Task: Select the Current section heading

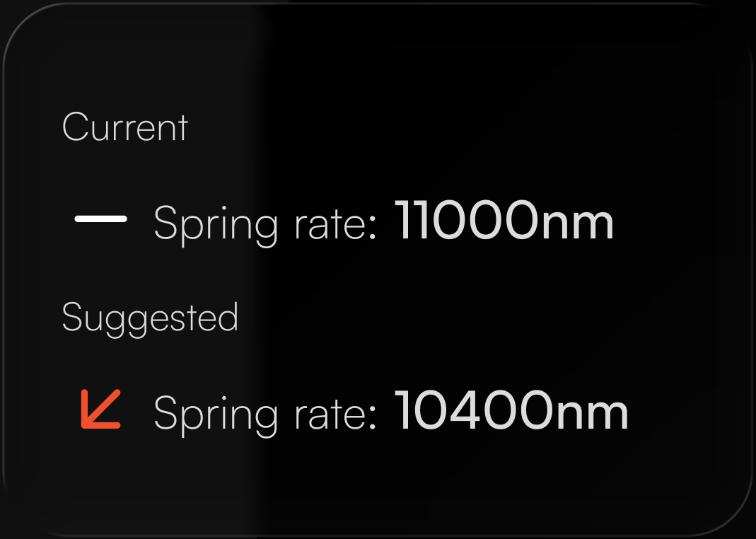Action: click(124, 128)
